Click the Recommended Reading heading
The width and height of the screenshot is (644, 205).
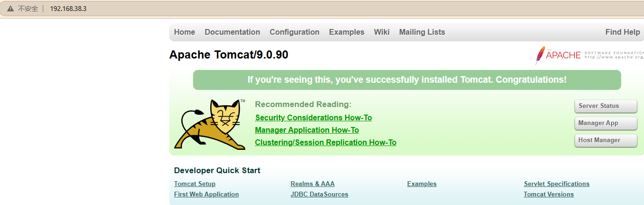(x=303, y=105)
